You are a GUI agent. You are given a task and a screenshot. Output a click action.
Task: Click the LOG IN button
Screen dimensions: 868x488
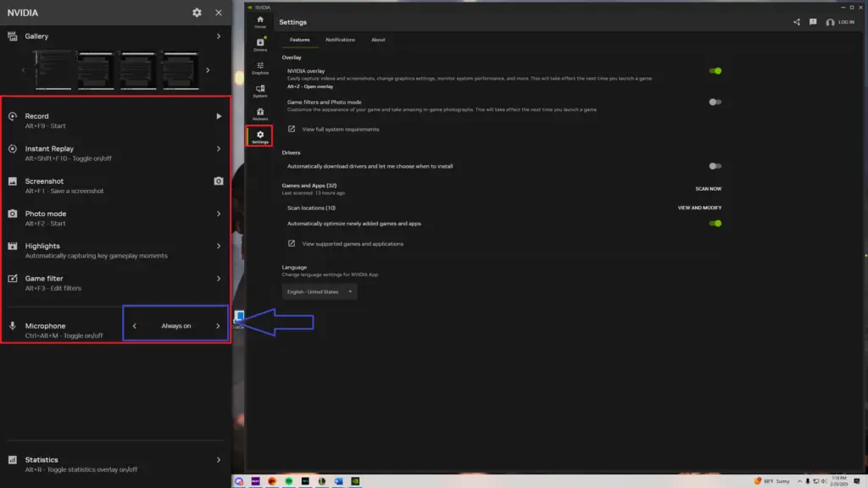click(x=846, y=22)
